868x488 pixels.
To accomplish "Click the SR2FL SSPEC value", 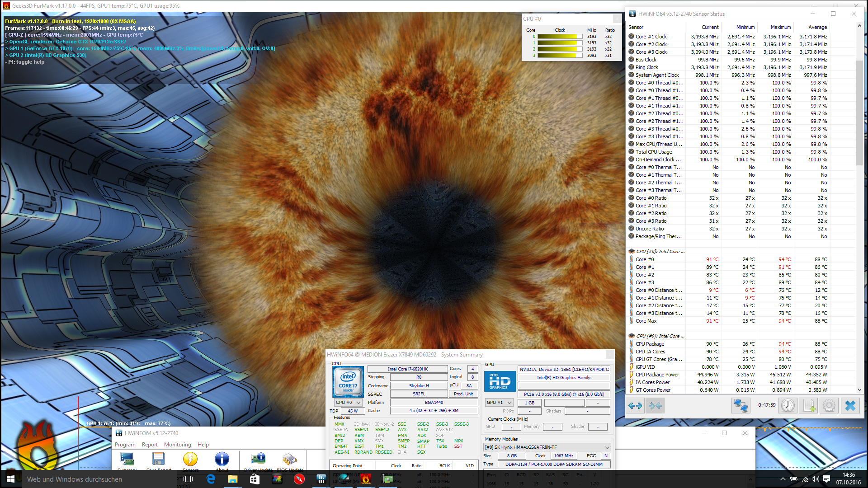I will tap(419, 394).
